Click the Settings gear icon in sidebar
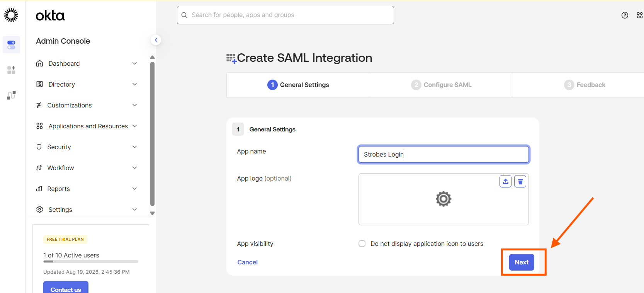 (x=39, y=210)
